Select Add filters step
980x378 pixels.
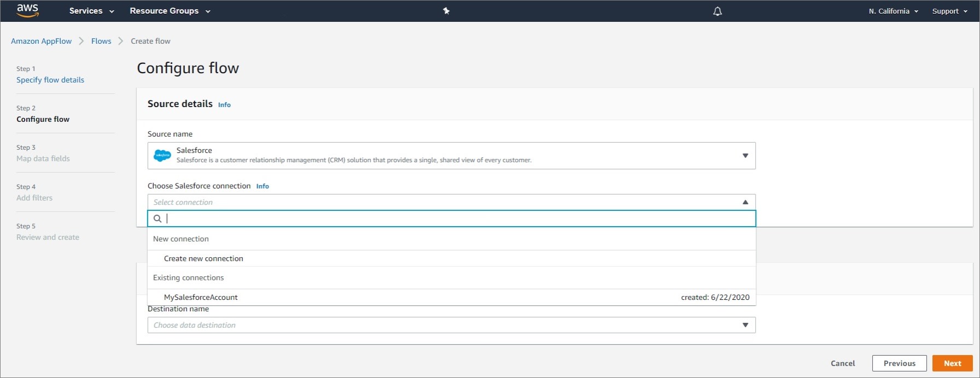[34, 198]
